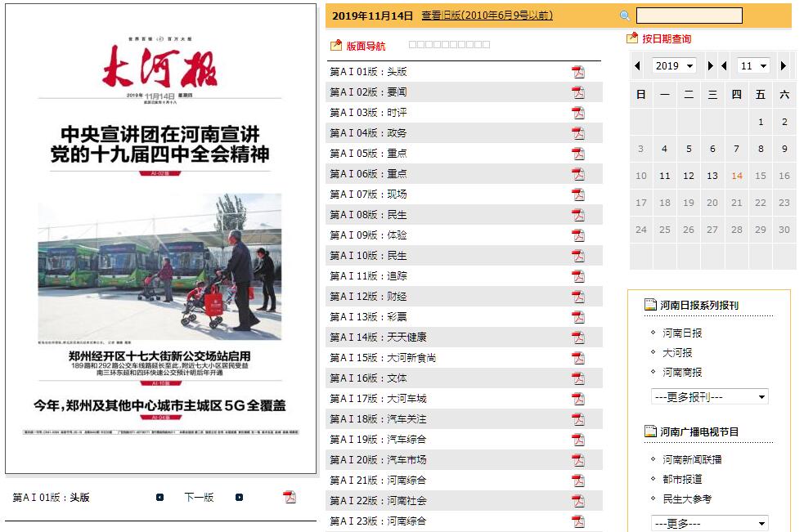Open 都市报道 link
Viewport: 804px width, 532px height.
pos(682,479)
